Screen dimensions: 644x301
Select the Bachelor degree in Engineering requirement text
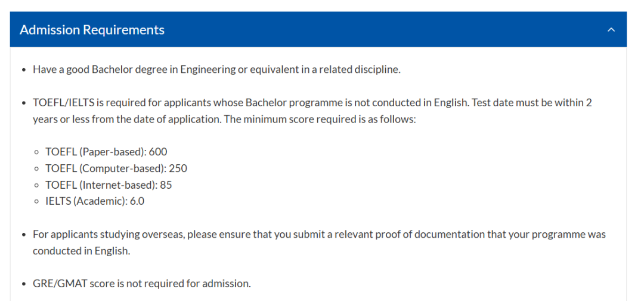coord(217,69)
